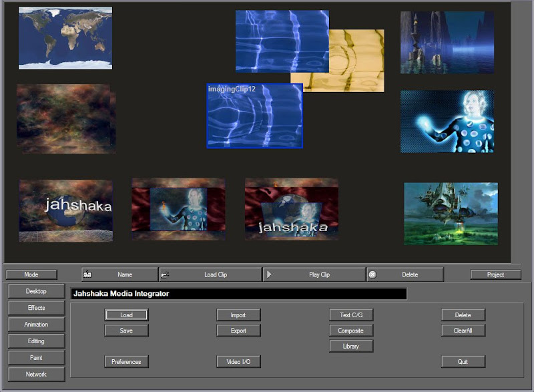
Task: Click the Preferences button
Action: pos(126,362)
